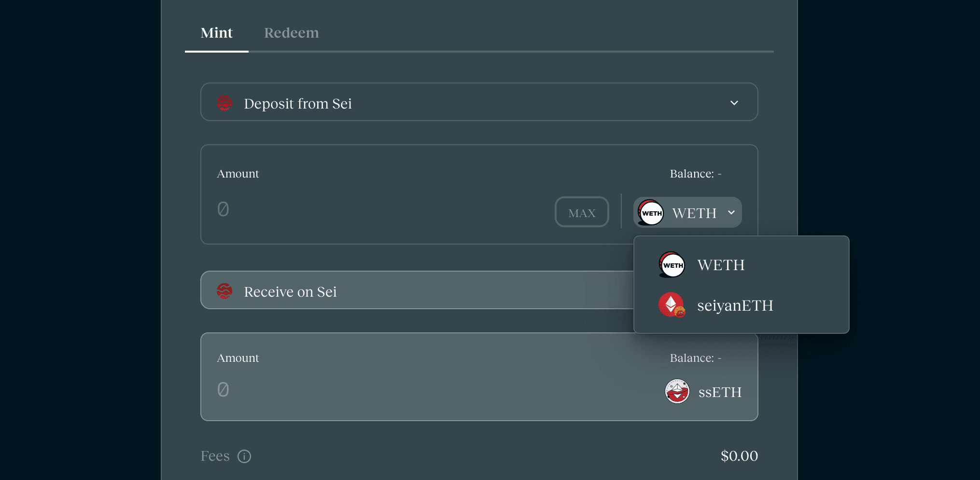Select the Mint tab

217,33
